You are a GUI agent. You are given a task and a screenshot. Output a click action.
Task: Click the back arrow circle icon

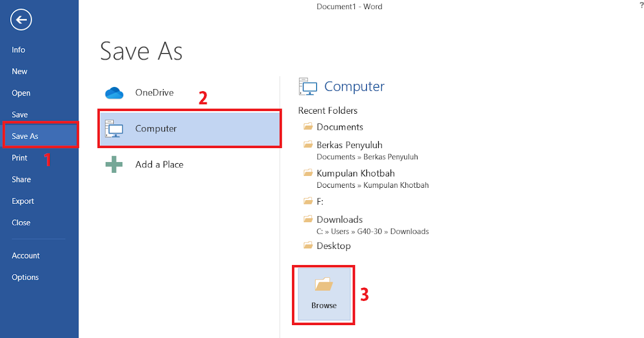21,20
